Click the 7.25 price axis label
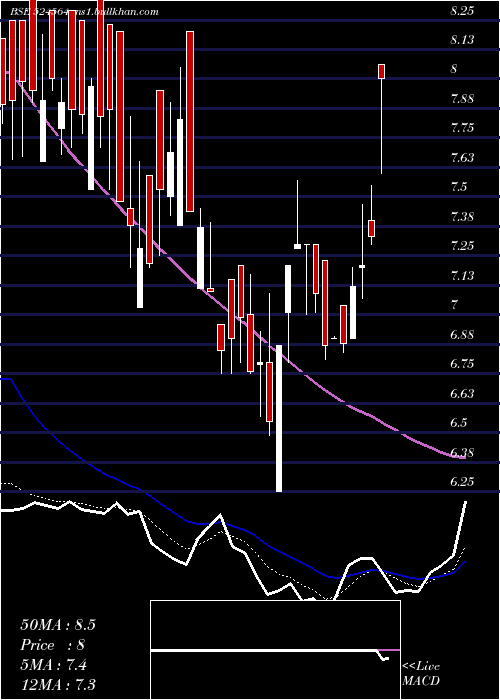Screen dimensions: 500x700 point(462,246)
